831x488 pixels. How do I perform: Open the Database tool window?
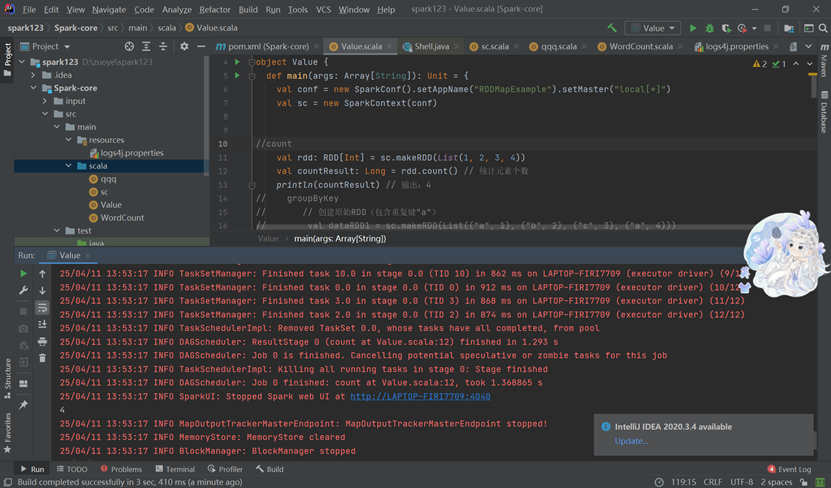[x=824, y=112]
